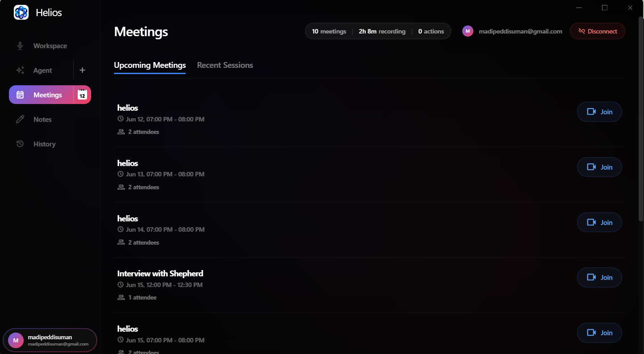The image size is (644, 354).
Task: Switch to the Recent Sessions tab
Action: pyautogui.click(x=225, y=65)
